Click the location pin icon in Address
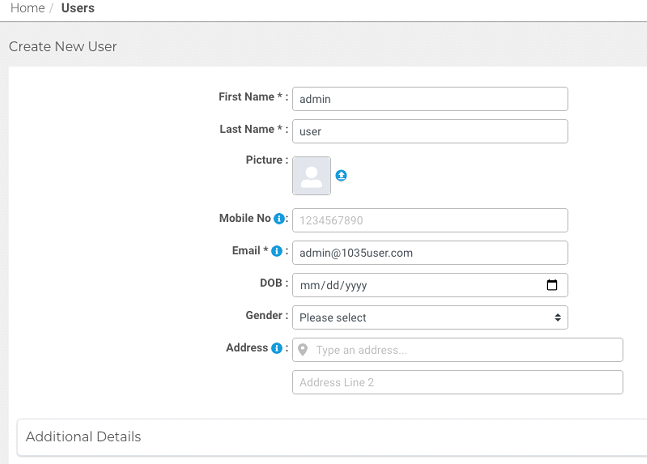 tap(303, 350)
